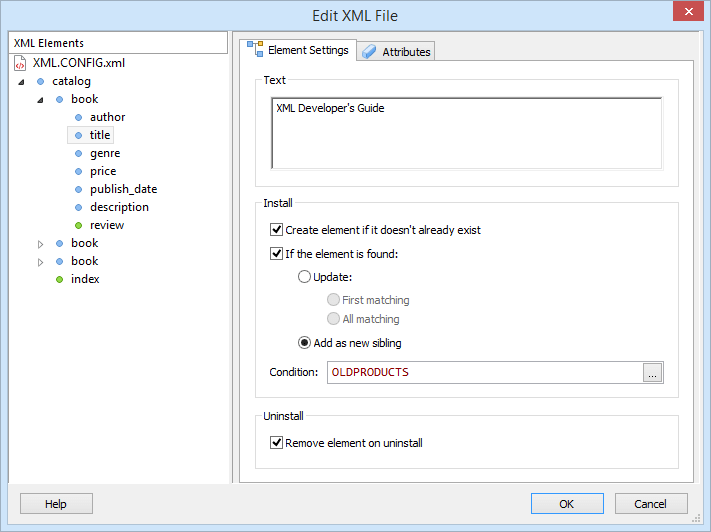Image resolution: width=711 pixels, height=532 pixels.
Task: Close the Edit XML File window
Action: [x=688, y=11]
